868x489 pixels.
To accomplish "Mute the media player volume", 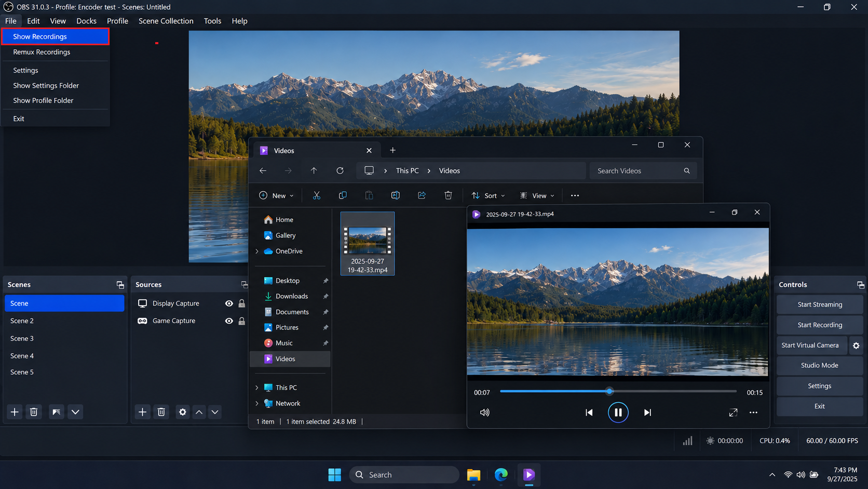I will pos(484,412).
